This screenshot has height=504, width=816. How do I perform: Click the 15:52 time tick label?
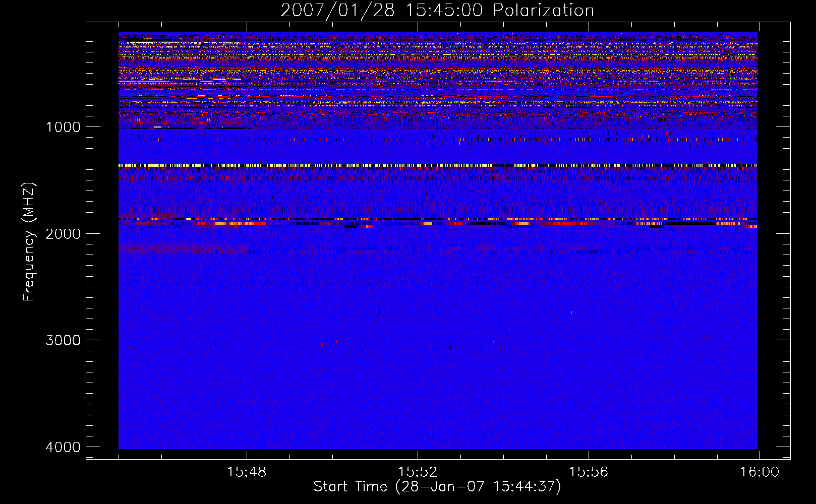coord(418,472)
